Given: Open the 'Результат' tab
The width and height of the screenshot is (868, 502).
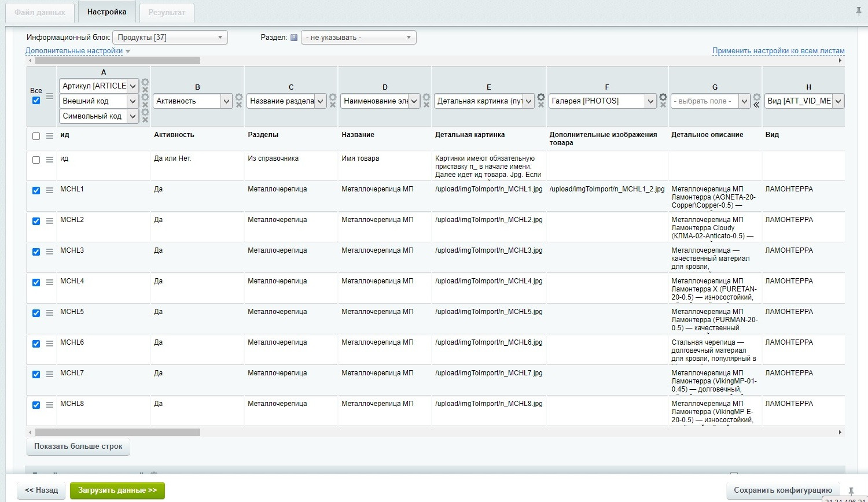Looking at the screenshot, I should (x=167, y=12).
